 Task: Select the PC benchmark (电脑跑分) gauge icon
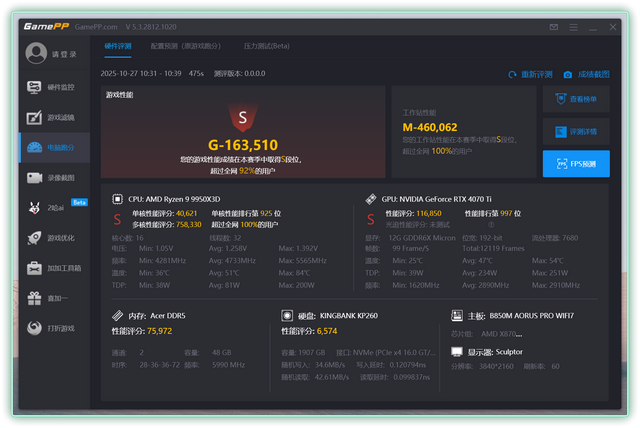34,147
